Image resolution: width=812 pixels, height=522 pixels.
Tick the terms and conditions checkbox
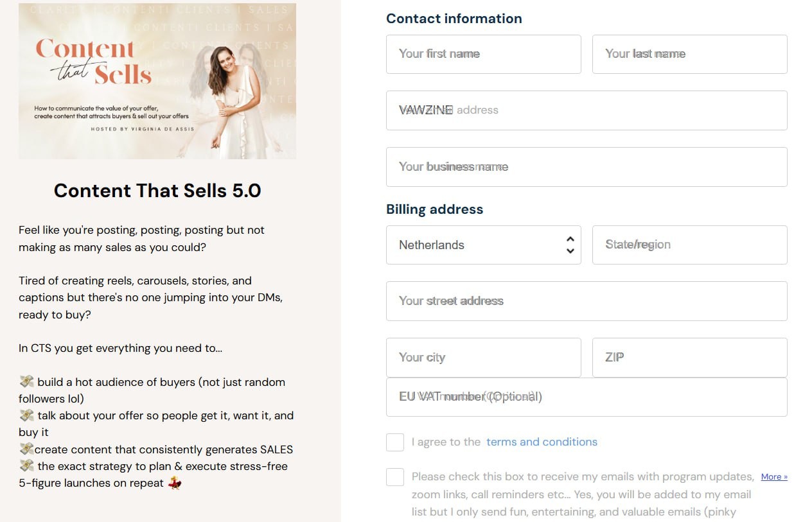(395, 442)
